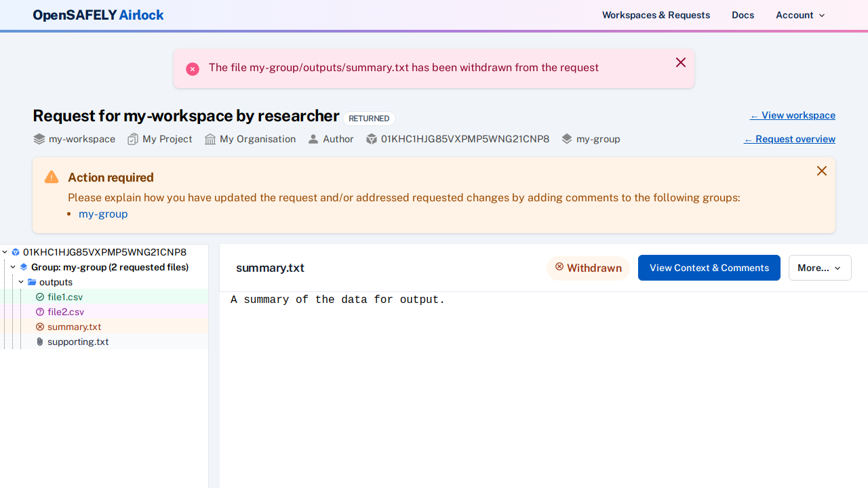This screenshot has height=488, width=868.
Task: Click View Context & Comments button
Action: (709, 268)
